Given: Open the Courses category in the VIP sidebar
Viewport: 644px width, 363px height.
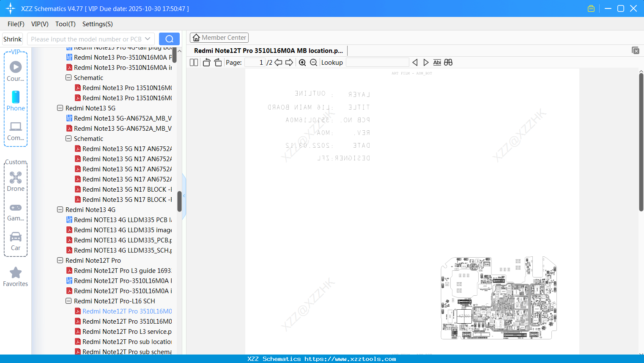Looking at the screenshot, I should pyautogui.click(x=16, y=71).
